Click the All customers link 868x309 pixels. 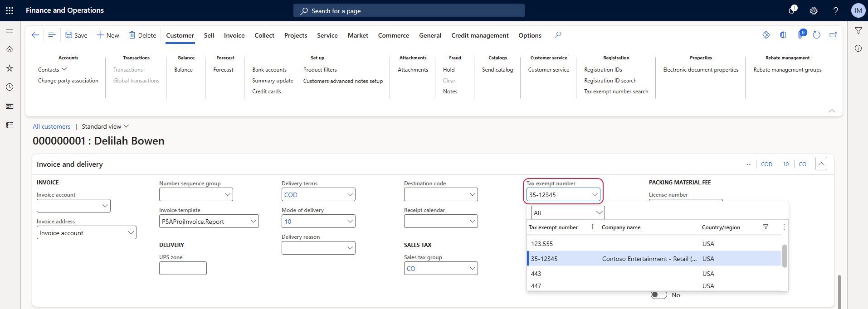51,126
